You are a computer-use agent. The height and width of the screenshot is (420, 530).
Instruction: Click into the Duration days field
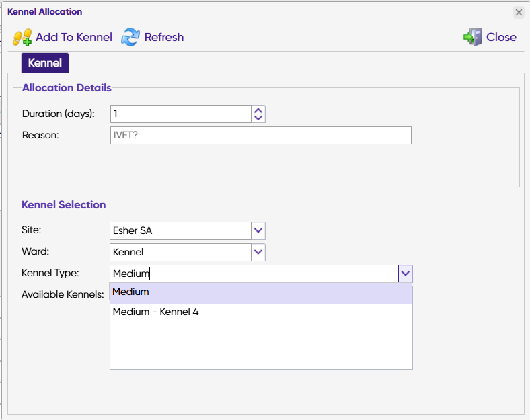[181, 114]
